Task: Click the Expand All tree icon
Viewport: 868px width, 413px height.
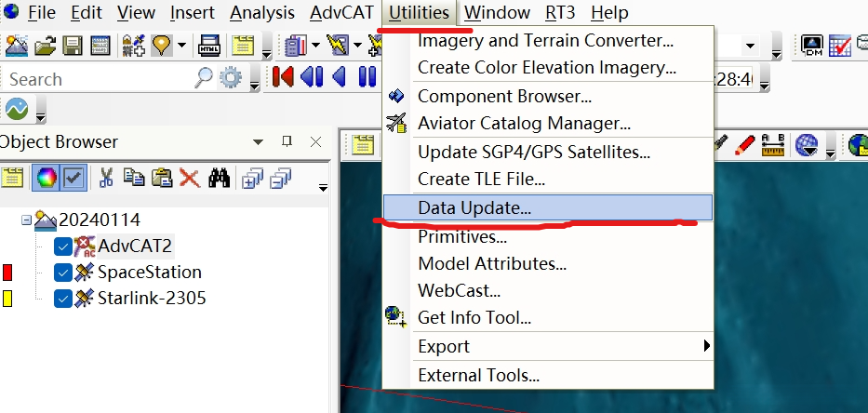Action: [252, 179]
